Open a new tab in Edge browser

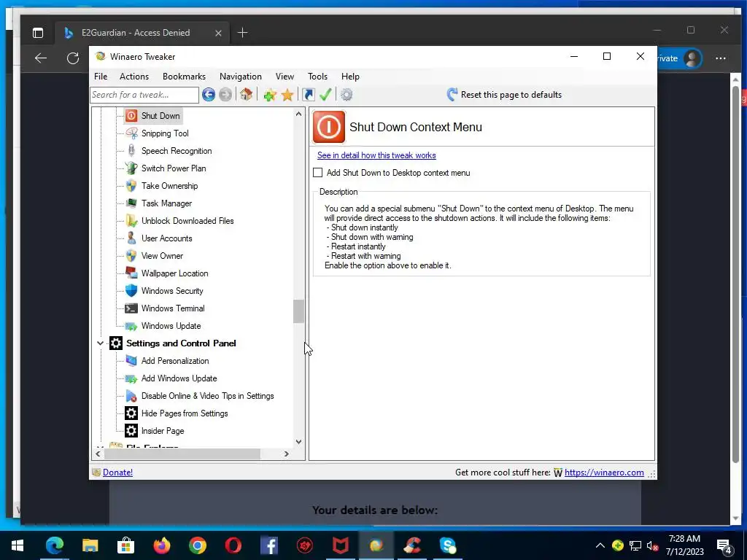[x=242, y=32]
